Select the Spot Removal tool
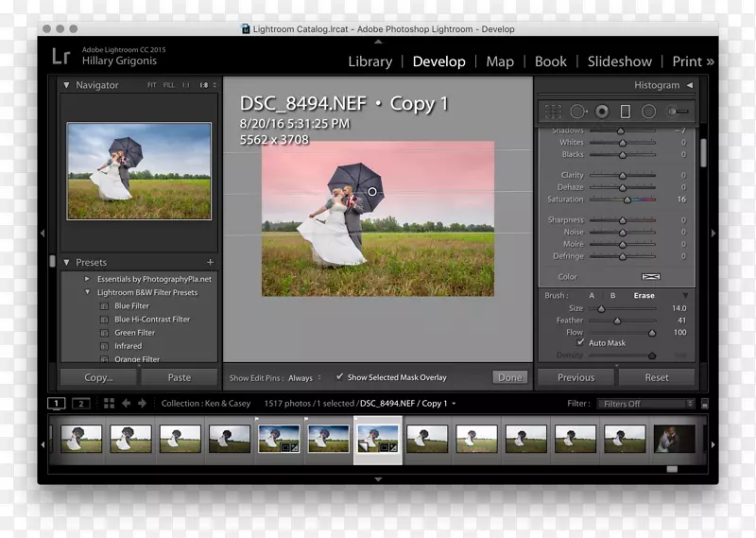Image resolution: width=756 pixels, height=538 pixels. tap(577, 112)
